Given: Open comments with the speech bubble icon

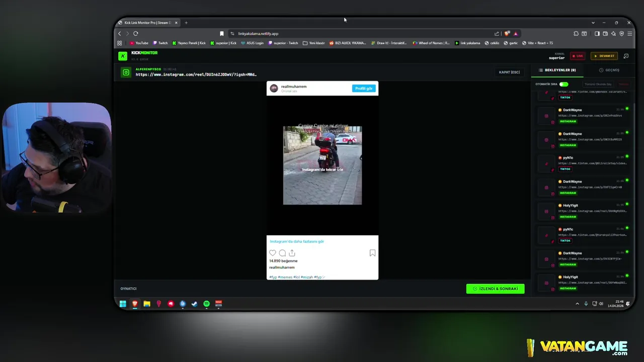Looking at the screenshot, I should tap(282, 253).
